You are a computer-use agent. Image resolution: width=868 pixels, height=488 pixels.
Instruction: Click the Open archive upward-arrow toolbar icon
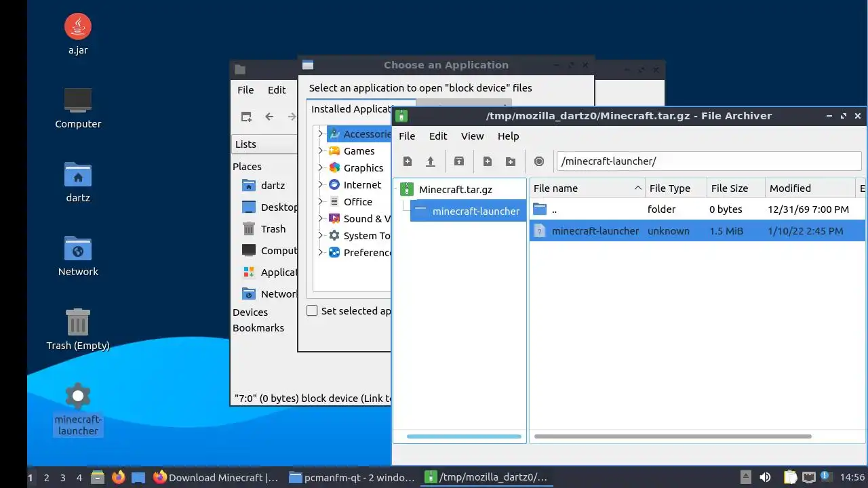[431, 161]
